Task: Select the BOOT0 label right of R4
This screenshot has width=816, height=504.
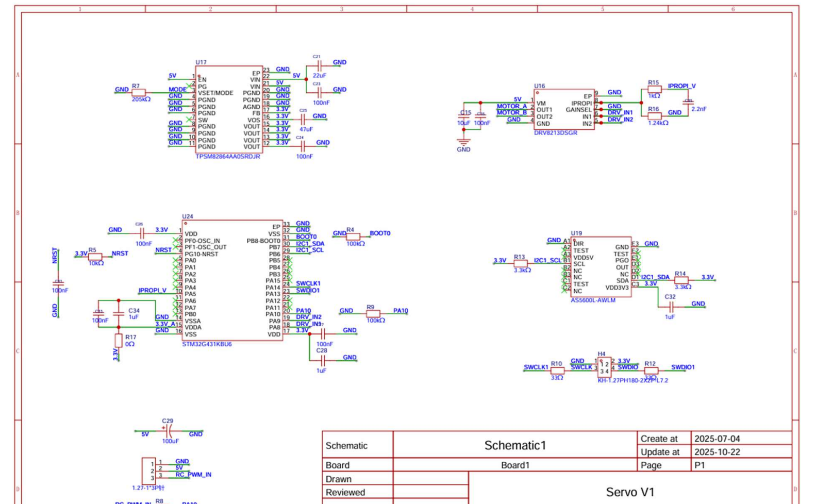Action: tap(380, 233)
